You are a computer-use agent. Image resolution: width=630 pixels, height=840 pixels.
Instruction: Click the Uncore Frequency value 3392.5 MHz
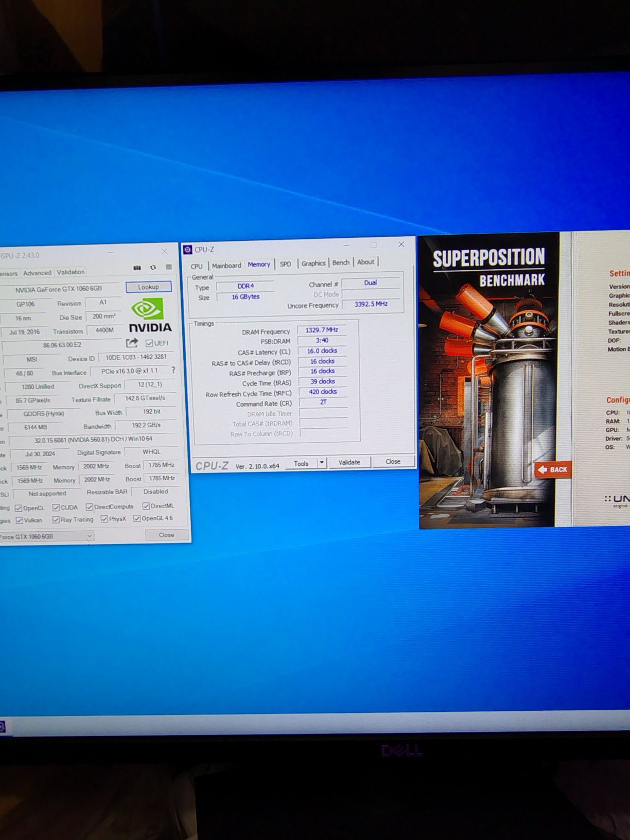[371, 304]
